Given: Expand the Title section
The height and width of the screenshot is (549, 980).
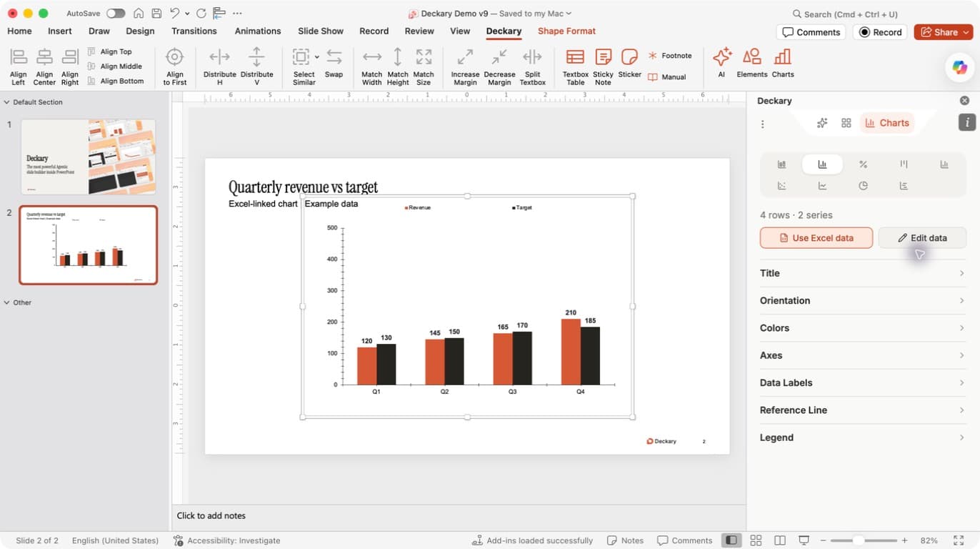Looking at the screenshot, I should (863, 273).
